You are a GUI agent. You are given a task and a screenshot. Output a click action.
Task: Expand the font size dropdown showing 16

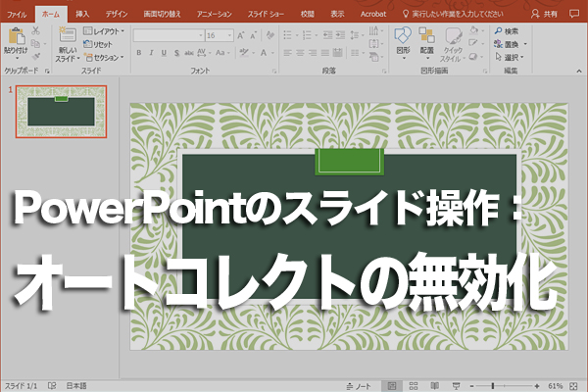pyautogui.click(x=227, y=34)
